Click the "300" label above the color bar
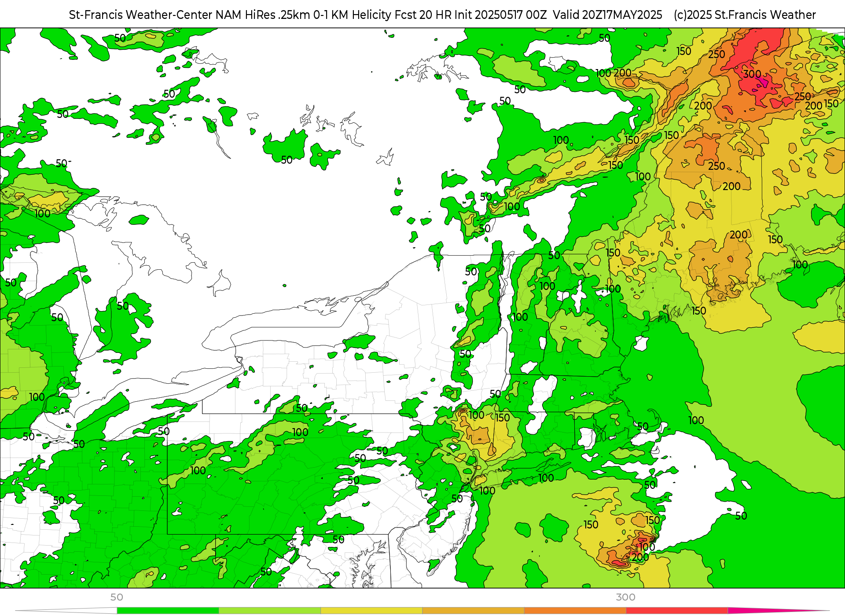Image resolution: width=845 pixels, height=616 pixels. [625, 597]
